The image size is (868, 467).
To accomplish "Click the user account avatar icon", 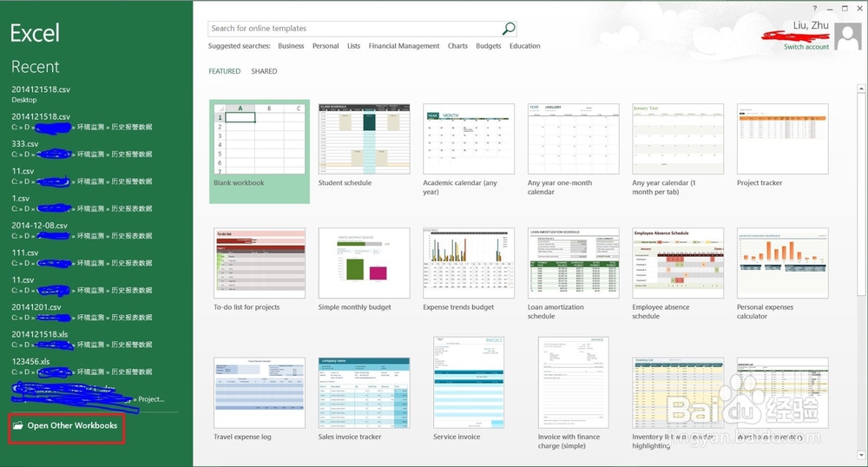I will pos(847,36).
